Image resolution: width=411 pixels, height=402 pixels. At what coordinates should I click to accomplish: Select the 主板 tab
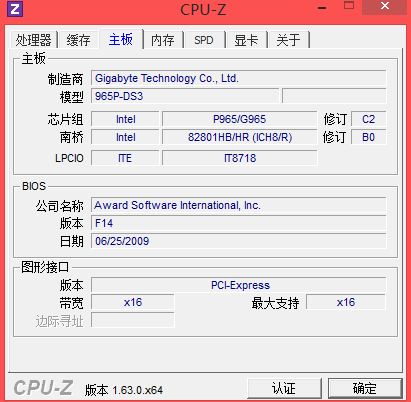[x=121, y=39]
